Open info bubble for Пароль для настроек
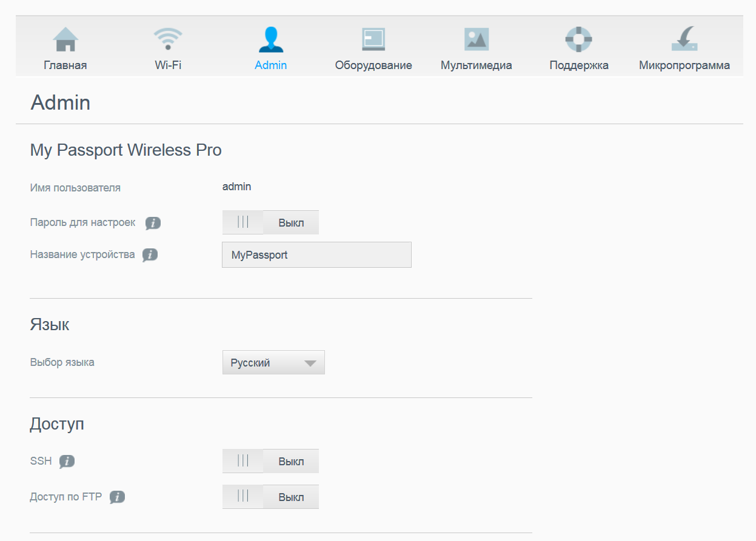 153,224
